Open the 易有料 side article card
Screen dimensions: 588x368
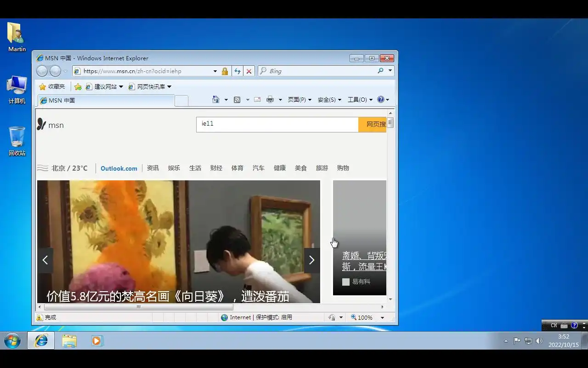(x=360, y=237)
